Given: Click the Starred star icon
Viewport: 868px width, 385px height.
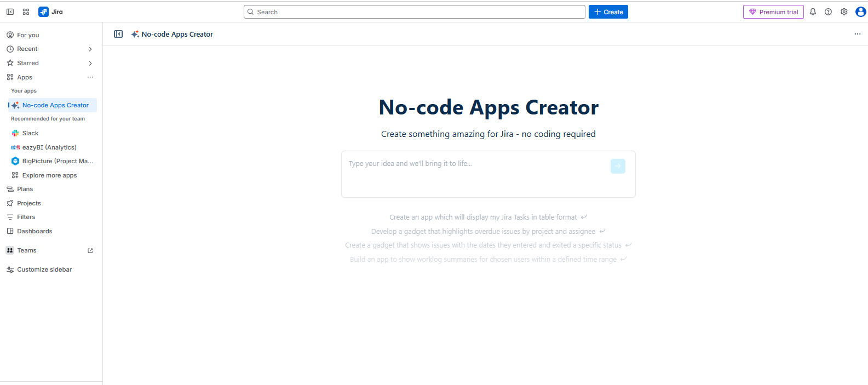Looking at the screenshot, I should pyautogui.click(x=10, y=63).
